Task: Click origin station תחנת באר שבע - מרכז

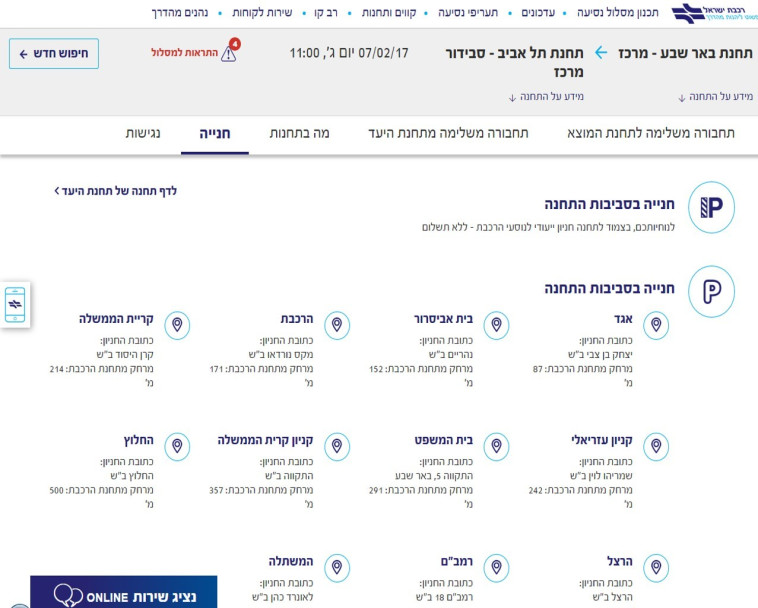Action: click(x=685, y=53)
